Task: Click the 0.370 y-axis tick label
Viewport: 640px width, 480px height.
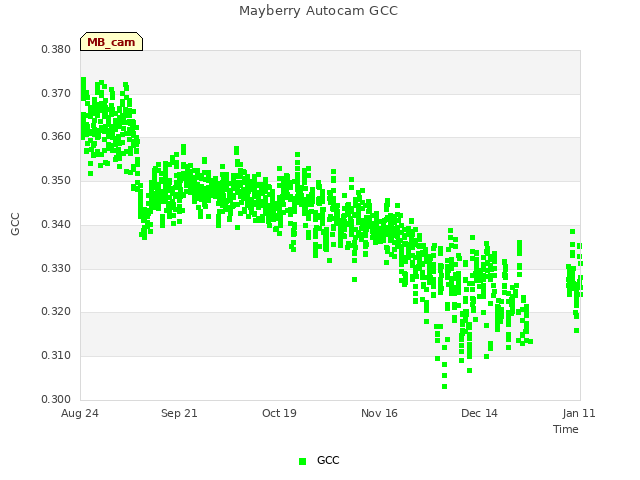Action: tap(56, 93)
